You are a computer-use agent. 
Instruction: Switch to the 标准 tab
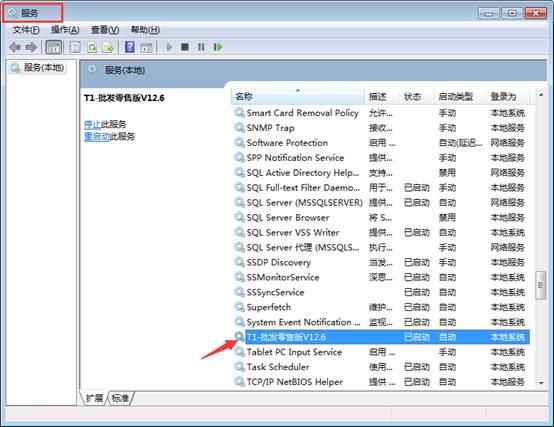tap(120, 398)
